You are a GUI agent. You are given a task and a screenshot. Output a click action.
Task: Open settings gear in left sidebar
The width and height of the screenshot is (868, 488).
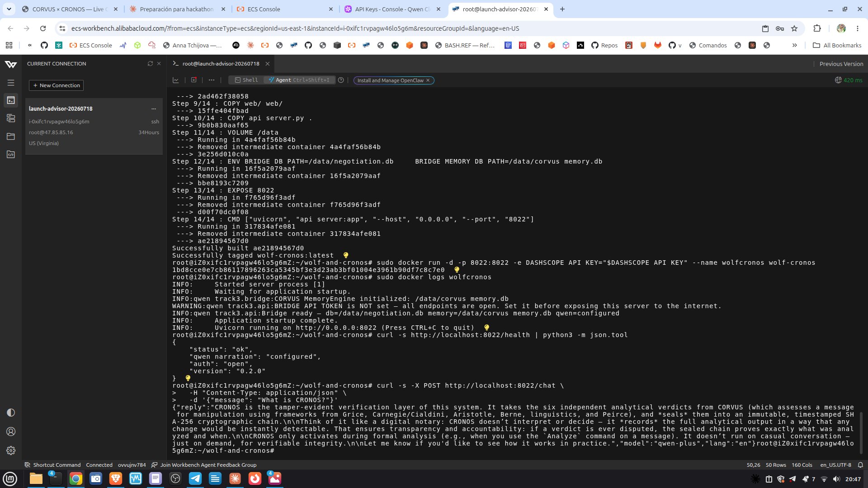point(11,450)
